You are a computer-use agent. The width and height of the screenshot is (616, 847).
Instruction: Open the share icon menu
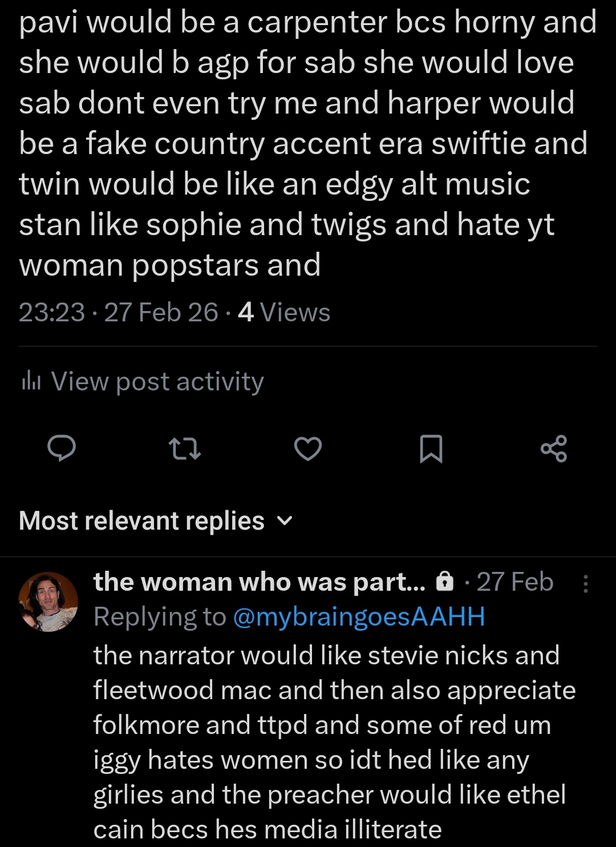click(x=554, y=449)
